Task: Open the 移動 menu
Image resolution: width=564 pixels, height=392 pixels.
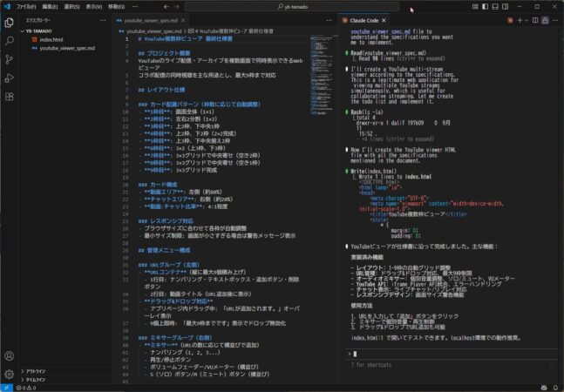Action: click(x=117, y=6)
